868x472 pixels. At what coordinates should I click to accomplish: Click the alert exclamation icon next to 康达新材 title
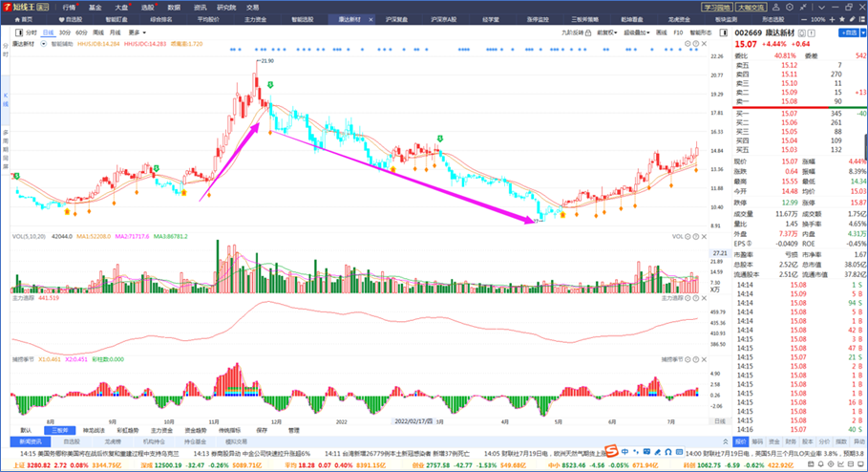pyautogui.click(x=811, y=33)
